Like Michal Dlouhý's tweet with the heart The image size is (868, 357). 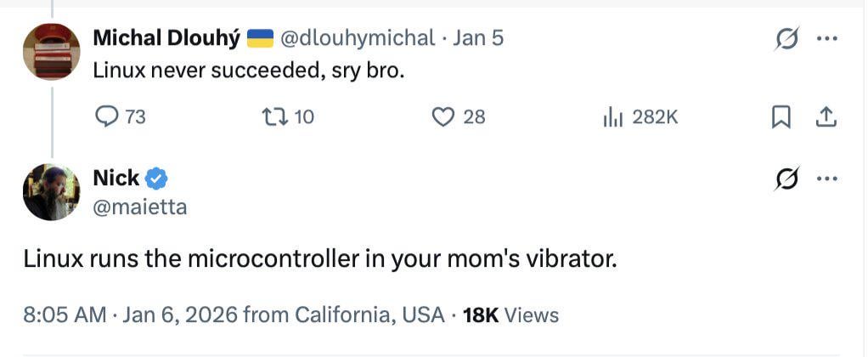click(x=444, y=117)
